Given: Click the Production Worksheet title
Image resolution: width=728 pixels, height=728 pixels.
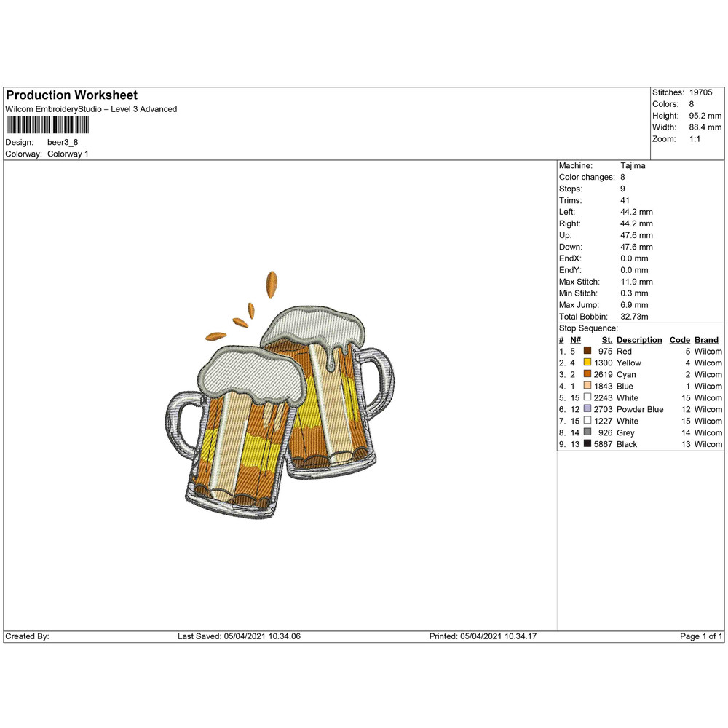Looking at the screenshot, I should point(71,95).
